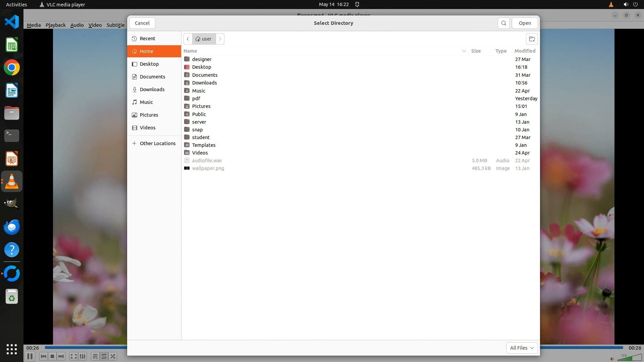The image size is (644, 362).
Task: Click the forward chevron beside the user path
Action: (x=220, y=39)
